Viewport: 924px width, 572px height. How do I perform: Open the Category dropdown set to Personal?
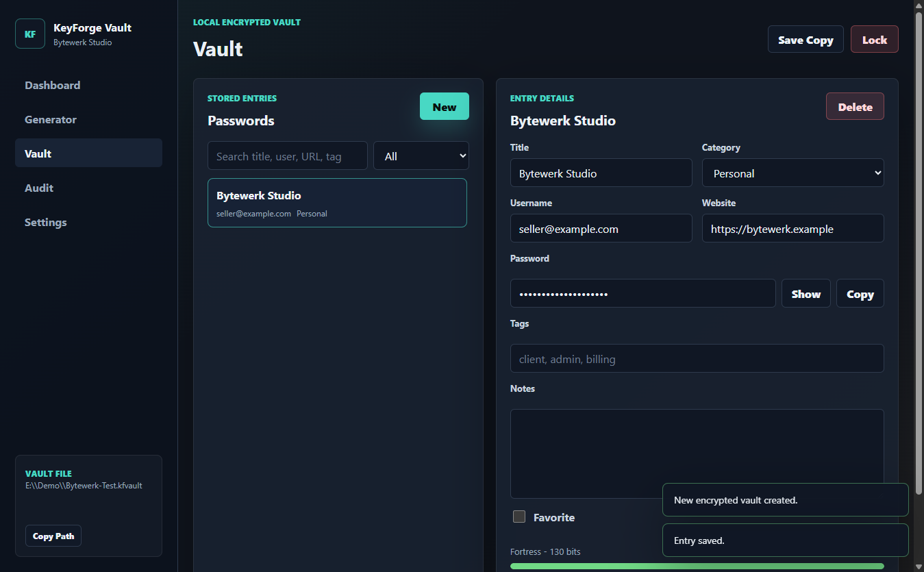[x=793, y=173]
